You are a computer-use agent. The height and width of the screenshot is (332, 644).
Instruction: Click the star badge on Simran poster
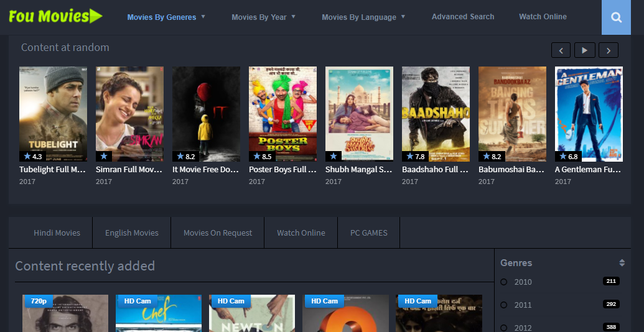click(104, 156)
